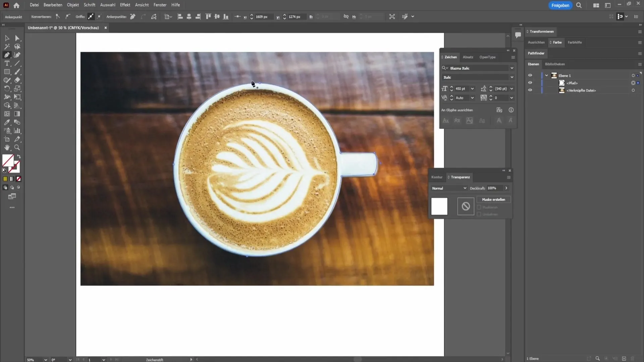Select the Shape Builder tool
The width and height of the screenshot is (644, 362).
coord(7,105)
